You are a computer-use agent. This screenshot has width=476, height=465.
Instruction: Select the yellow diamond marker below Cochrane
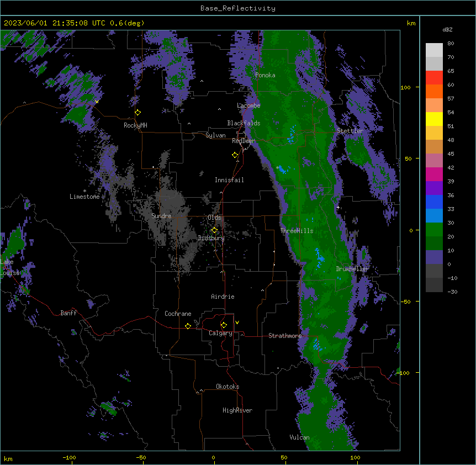click(x=188, y=326)
